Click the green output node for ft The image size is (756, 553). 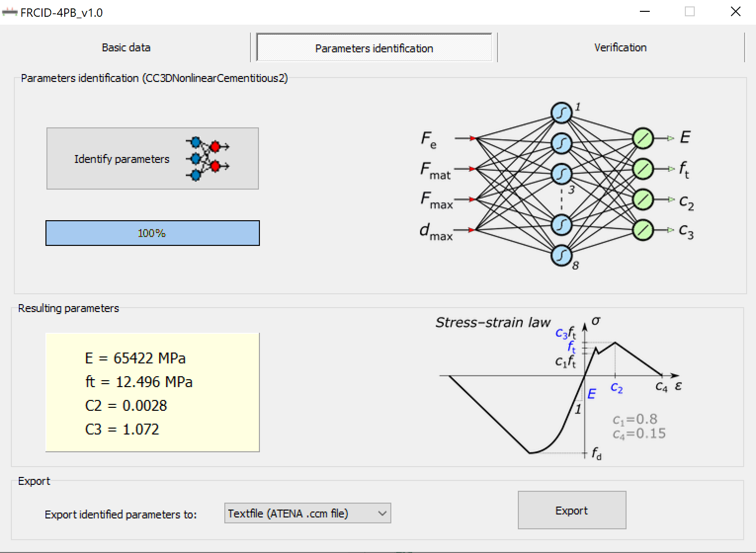click(x=643, y=169)
